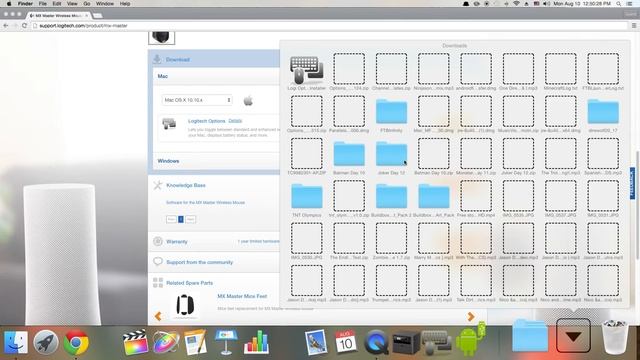The image size is (640, 360).
Task: Open the blue folder stack in Dock
Action: [x=530, y=336]
